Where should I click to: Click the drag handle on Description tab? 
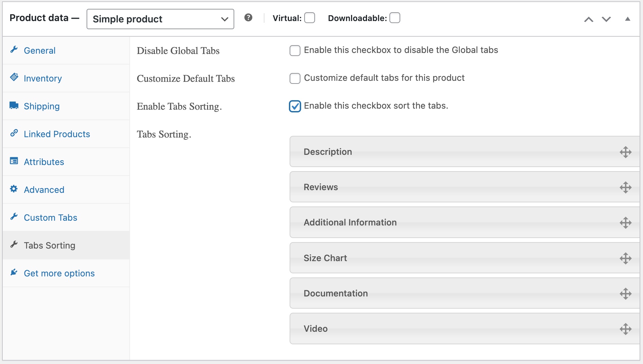click(x=626, y=152)
